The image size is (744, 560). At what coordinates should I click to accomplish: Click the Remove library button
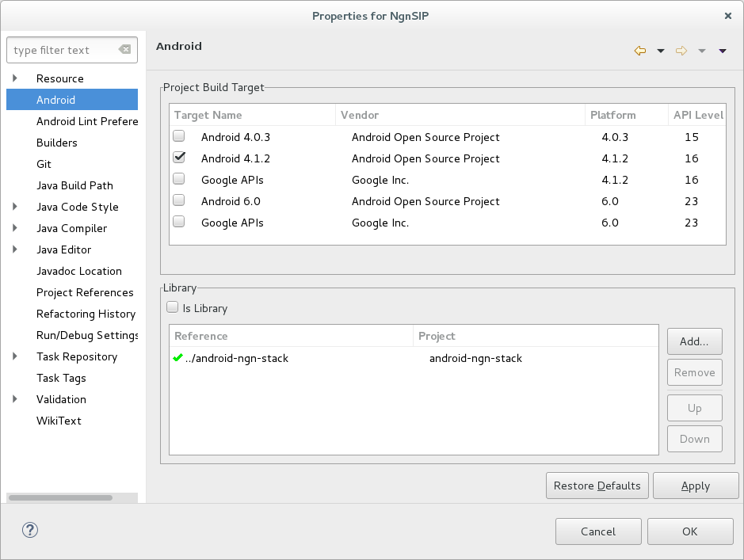point(695,372)
